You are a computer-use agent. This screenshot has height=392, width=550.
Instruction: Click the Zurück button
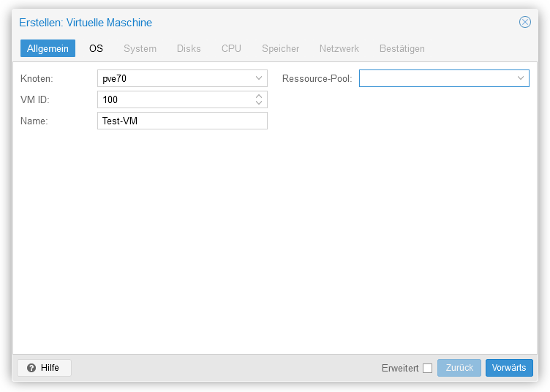[459, 368]
